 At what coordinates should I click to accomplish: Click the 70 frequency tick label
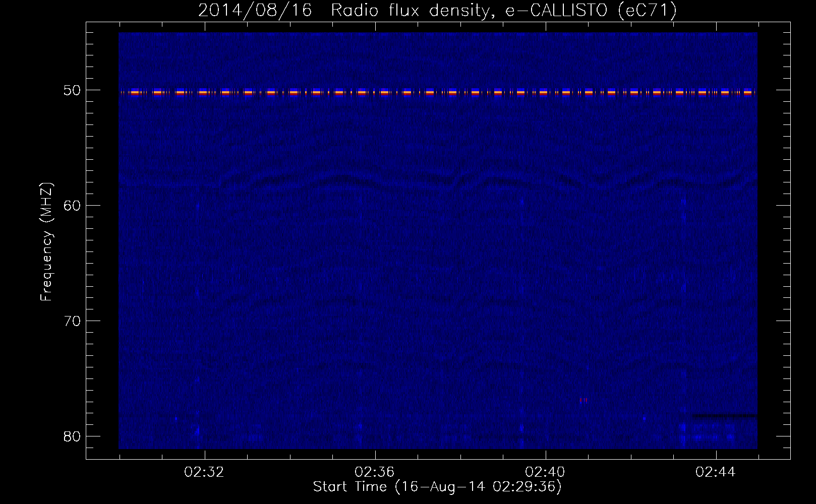pos(72,321)
